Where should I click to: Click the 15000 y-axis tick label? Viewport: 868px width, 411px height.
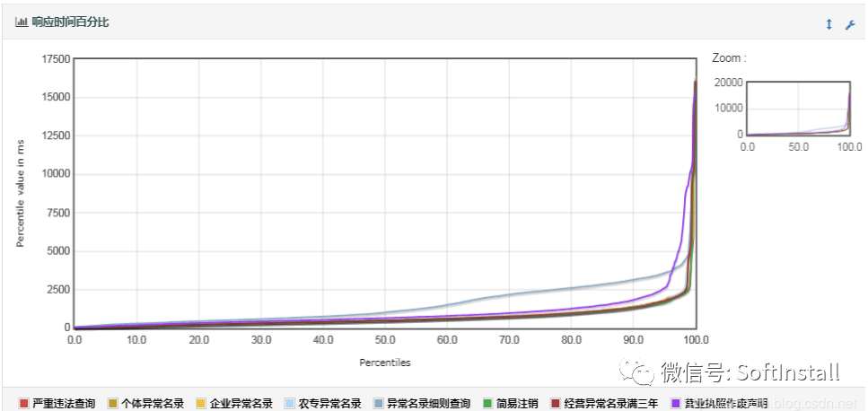57,97
